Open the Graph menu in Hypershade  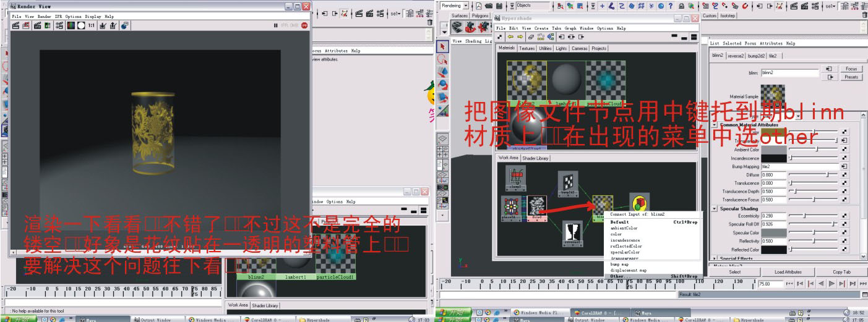point(570,28)
